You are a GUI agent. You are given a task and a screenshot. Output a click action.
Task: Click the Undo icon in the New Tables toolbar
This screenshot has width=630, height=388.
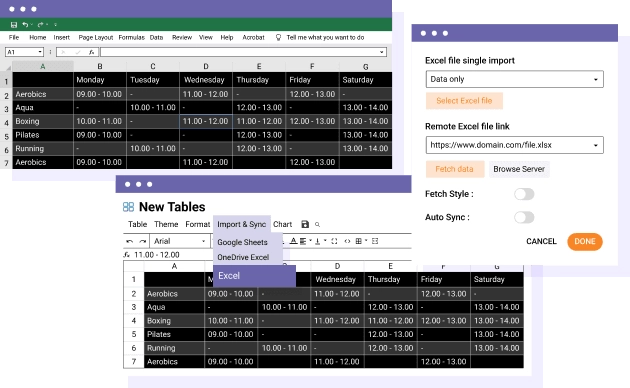point(129,241)
